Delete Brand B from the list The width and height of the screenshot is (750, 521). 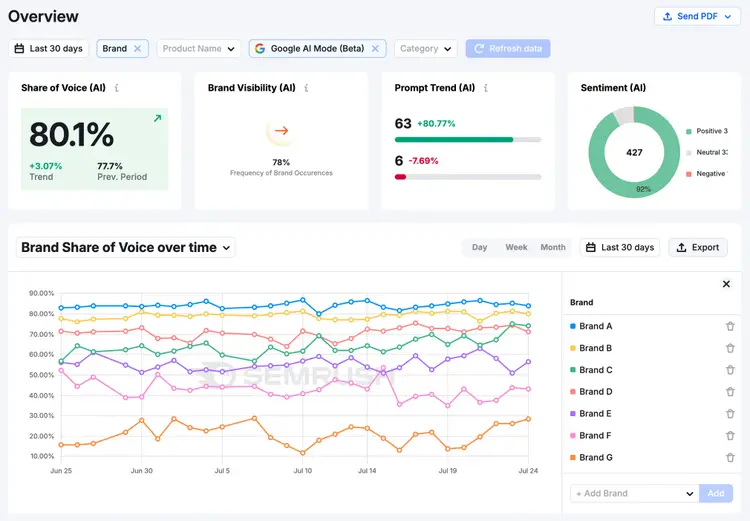(x=730, y=348)
